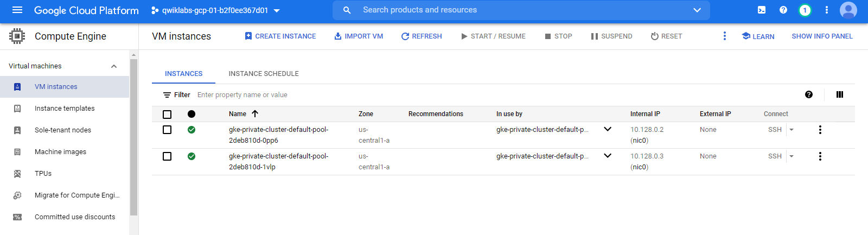Collapse the Virtual machines section
868x235 pixels.
tap(114, 66)
